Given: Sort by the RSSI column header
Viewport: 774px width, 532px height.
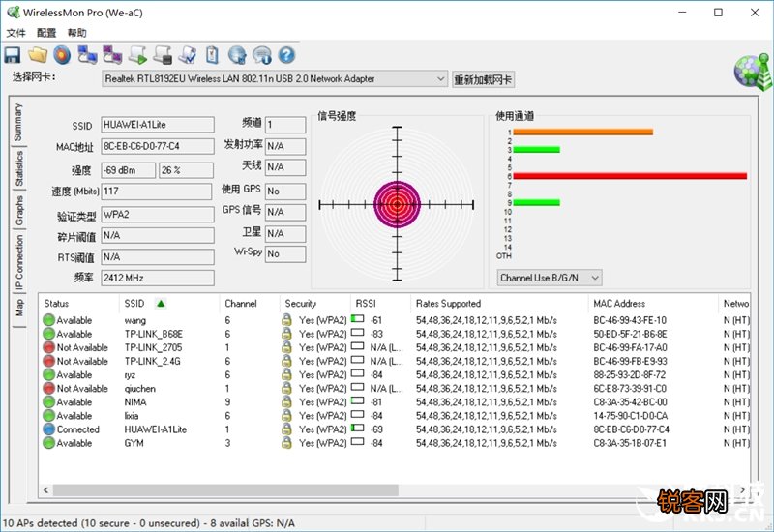Looking at the screenshot, I should (x=380, y=304).
